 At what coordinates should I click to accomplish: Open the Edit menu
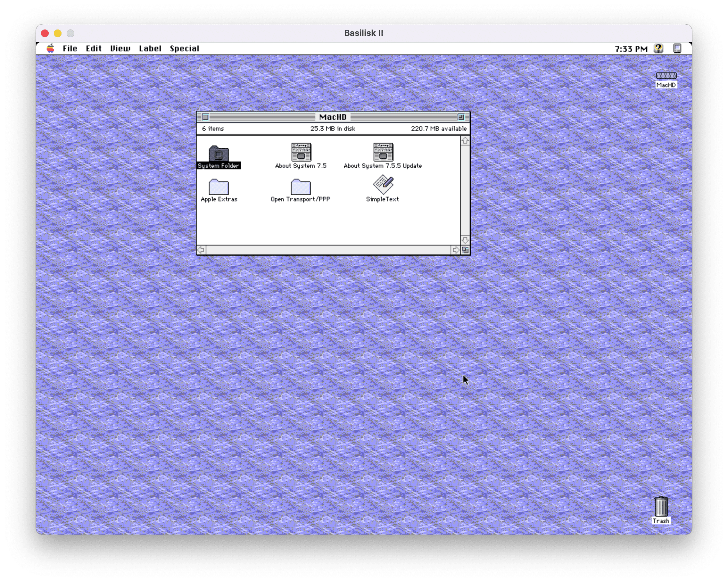pos(94,49)
